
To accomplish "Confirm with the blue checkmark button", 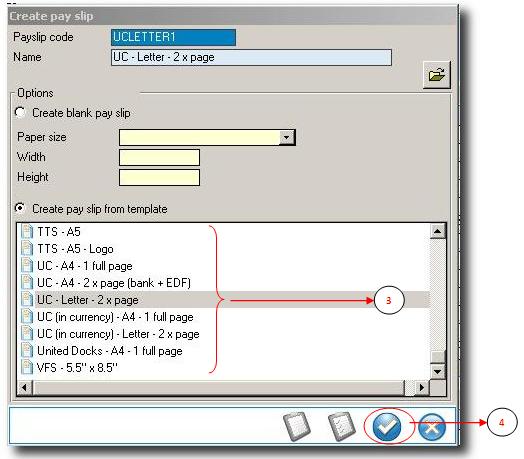I will (387, 426).
